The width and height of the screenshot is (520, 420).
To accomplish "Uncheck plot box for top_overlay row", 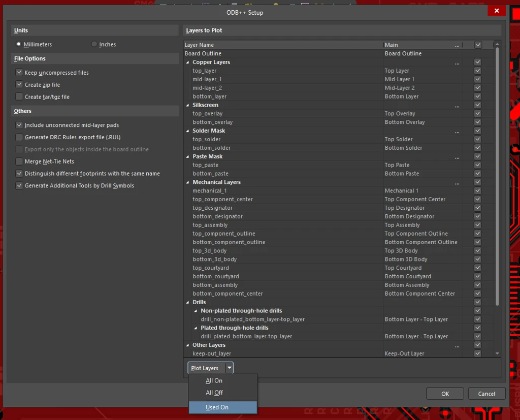I will [477, 113].
